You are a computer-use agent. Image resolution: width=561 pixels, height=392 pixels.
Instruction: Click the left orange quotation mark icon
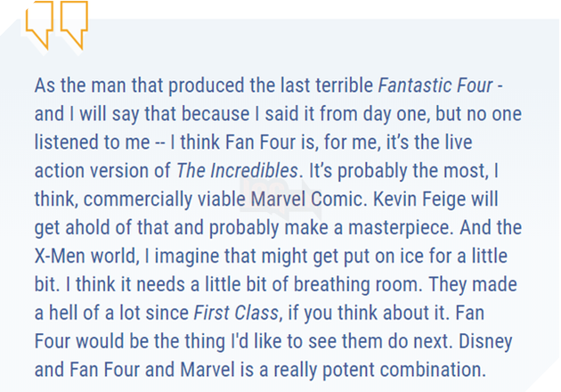coord(41,26)
